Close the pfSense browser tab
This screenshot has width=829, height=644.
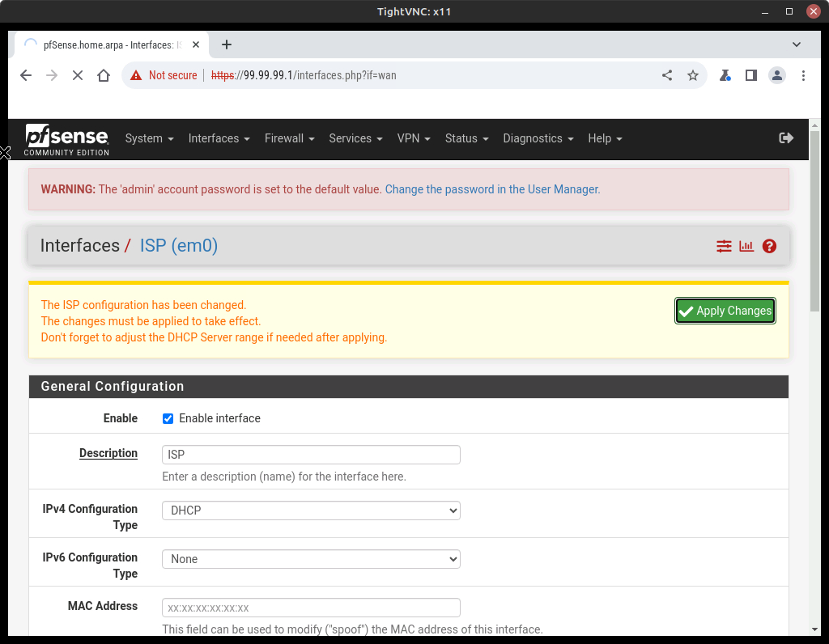196,45
